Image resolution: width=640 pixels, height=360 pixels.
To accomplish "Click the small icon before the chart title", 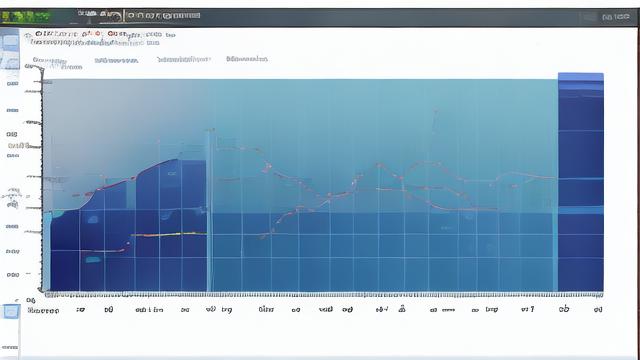I will (x=28, y=36).
